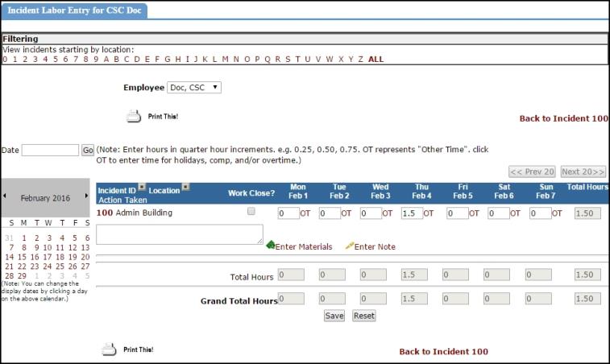This screenshot has width=610, height=364.
Task: Click the Tue Feb 2 hours field
Action: click(x=330, y=213)
